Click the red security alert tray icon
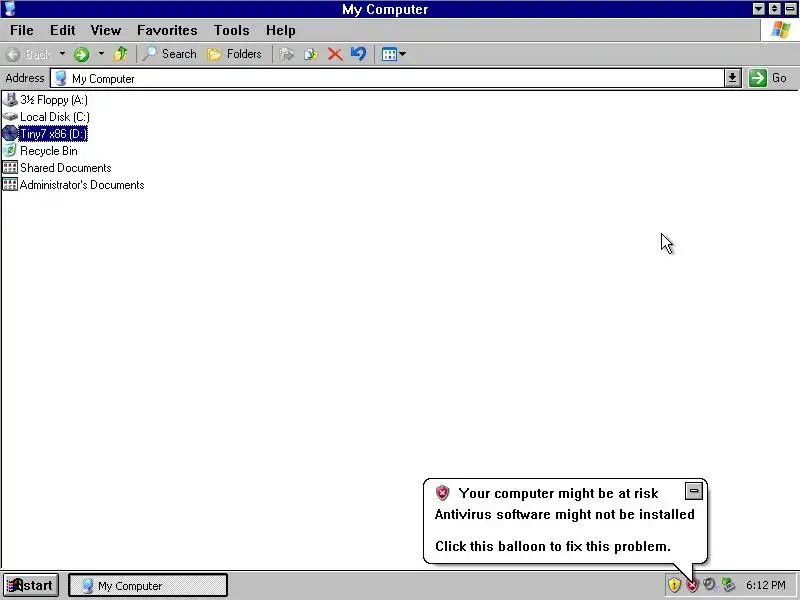The height and width of the screenshot is (600, 800). pyautogui.click(x=692, y=585)
